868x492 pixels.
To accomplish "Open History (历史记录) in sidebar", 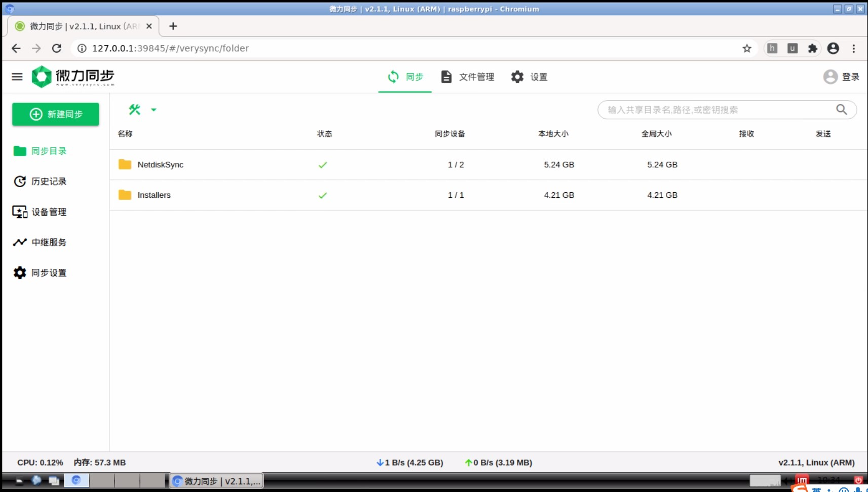I will point(40,181).
